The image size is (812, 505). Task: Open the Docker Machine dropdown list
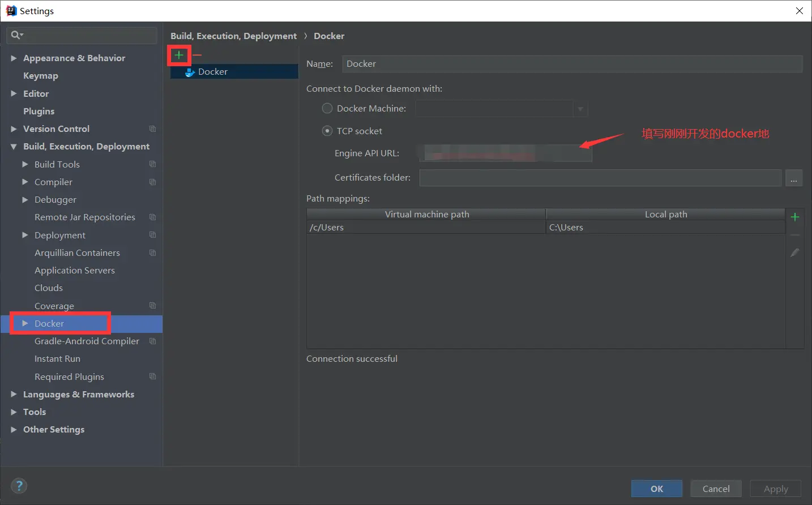click(580, 109)
